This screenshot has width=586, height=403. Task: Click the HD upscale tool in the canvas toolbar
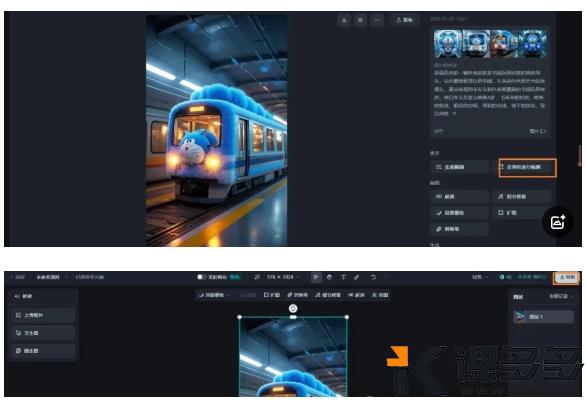[356, 295]
